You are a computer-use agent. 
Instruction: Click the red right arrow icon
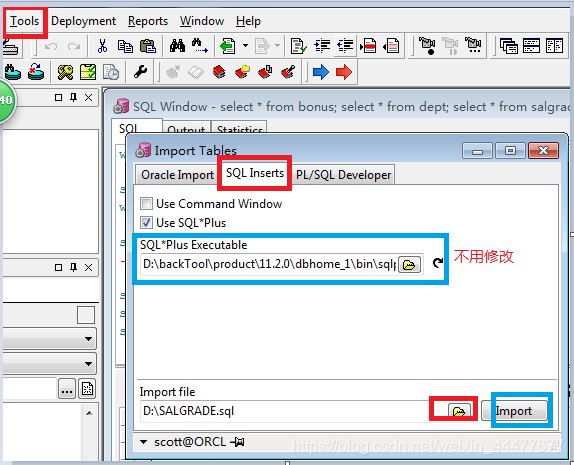click(344, 72)
